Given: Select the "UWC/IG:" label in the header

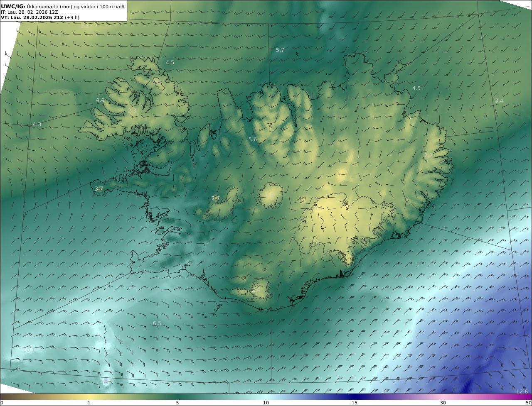Looking at the screenshot, I should click(x=13, y=6).
